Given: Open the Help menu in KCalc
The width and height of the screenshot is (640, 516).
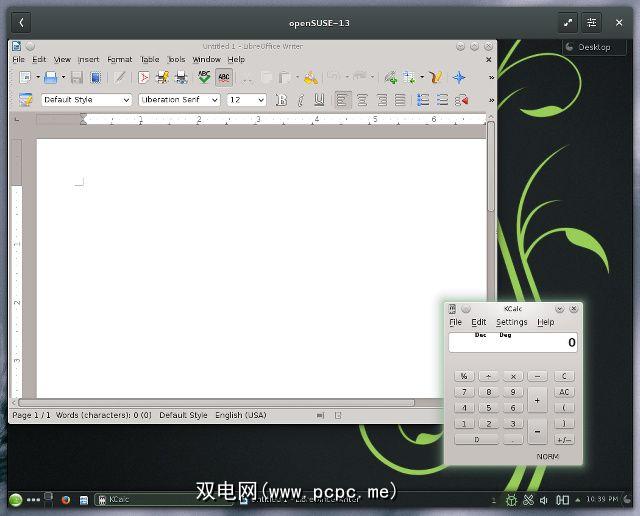Looking at the screenshot, I should click(546, 322).
